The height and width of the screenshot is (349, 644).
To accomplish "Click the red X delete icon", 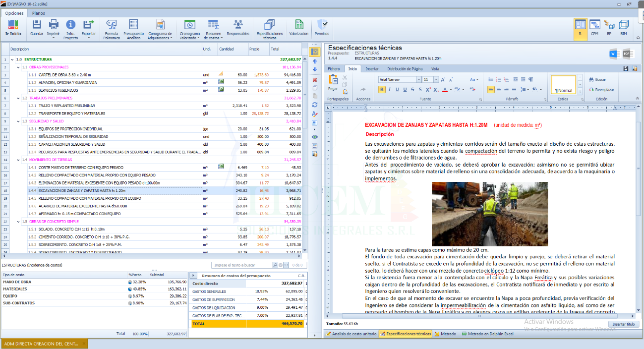I will [x=315, y=80].
